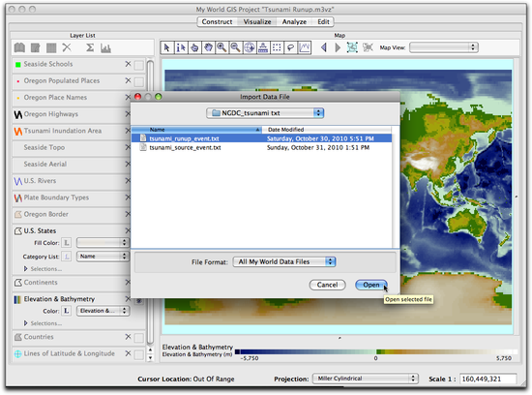Toggle Seaside Schools layer visibility checkbox
The width and height of the screenshot is (532, 395).
[x=138, y=65]
